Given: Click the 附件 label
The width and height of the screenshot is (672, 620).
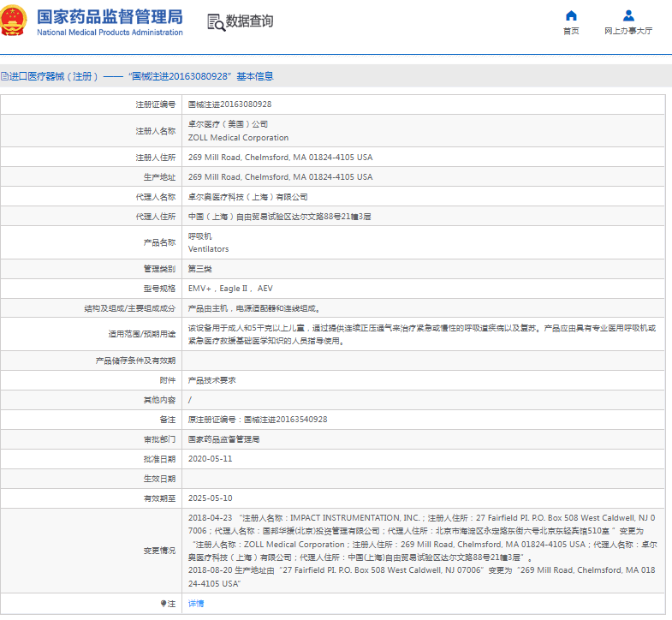Looking at the screenshot, I should (x=168, y=381).
